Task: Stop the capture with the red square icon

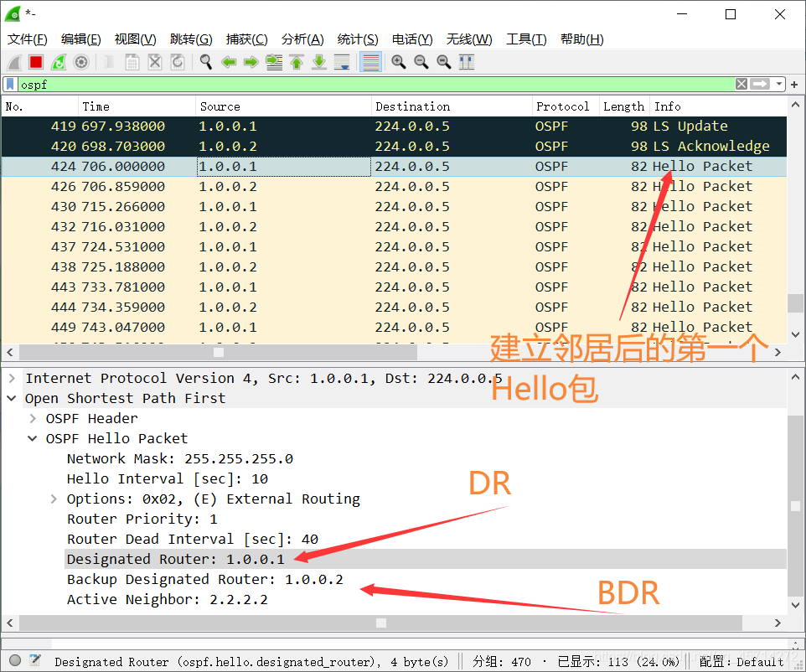Action: pyautogui.click(x=36, y=62)
